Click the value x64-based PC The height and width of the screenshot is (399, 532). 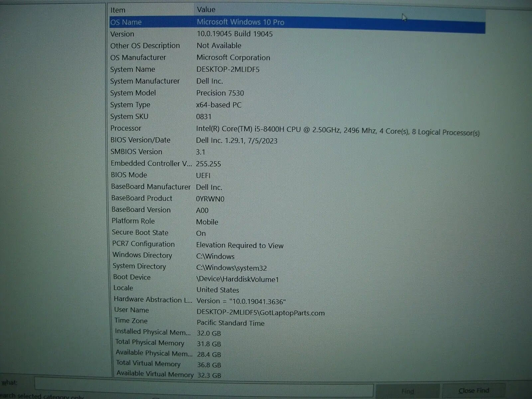(218, 105)
